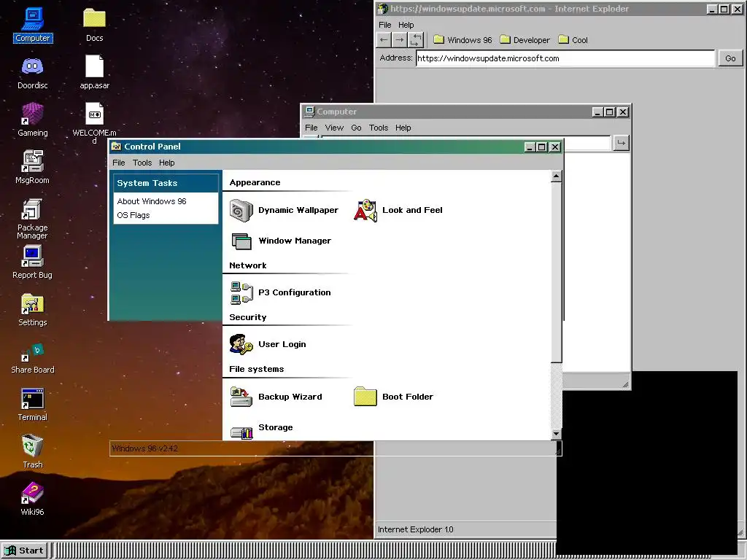The height and width of the screenshot is (560, 747).
Task: Open the Computer desktop icon
Action: [32, 25]
